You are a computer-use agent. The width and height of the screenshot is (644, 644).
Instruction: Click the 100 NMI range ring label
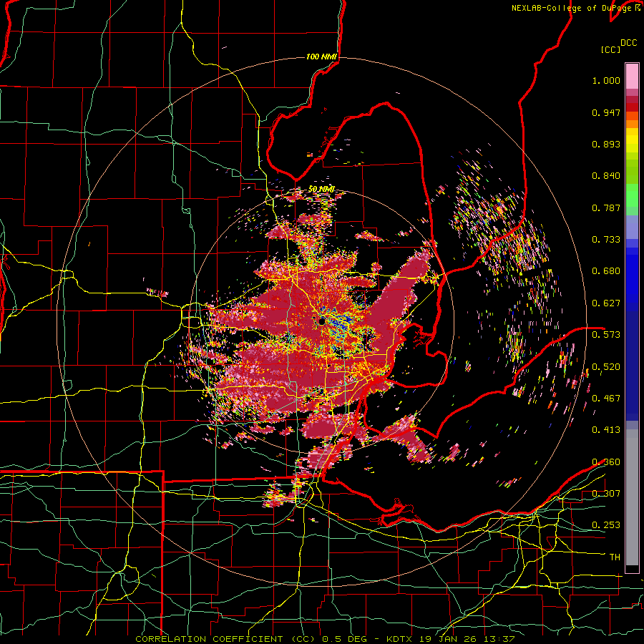(x=321, y=57)
